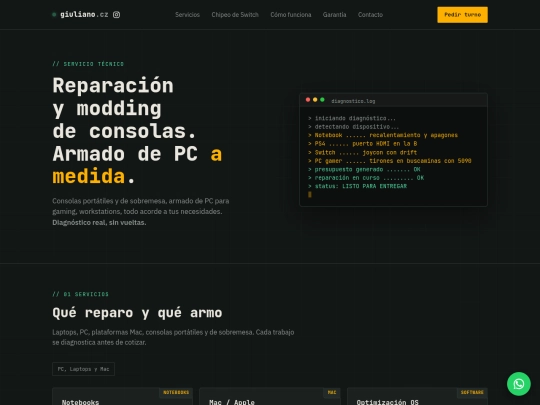Open the Notebooks service card

click(x=122, y=396)
